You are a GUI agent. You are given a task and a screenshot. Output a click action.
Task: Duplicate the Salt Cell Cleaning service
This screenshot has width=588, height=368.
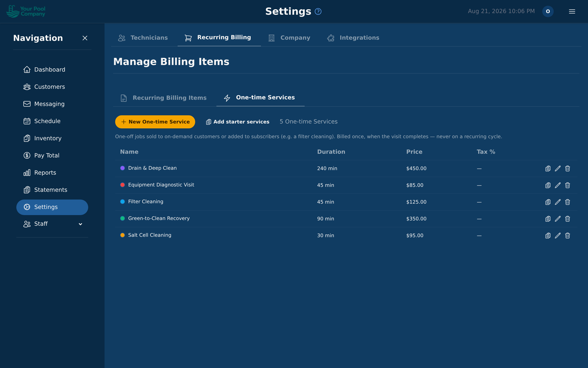tap(548, 236)
